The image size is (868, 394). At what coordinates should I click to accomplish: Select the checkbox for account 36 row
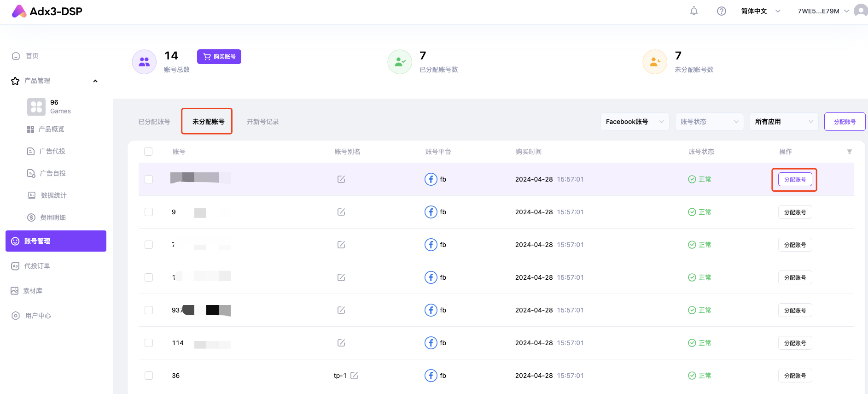point(149,376)
